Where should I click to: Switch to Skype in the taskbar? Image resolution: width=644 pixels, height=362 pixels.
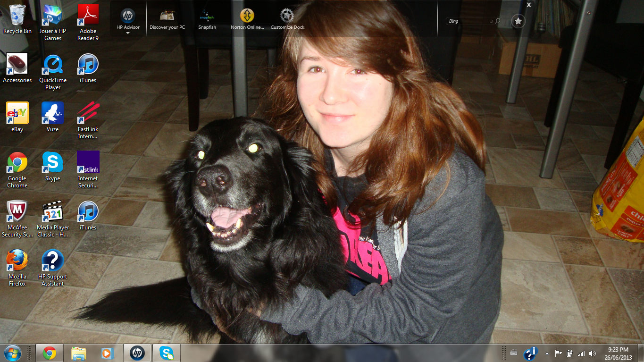(x=166, y=353)
